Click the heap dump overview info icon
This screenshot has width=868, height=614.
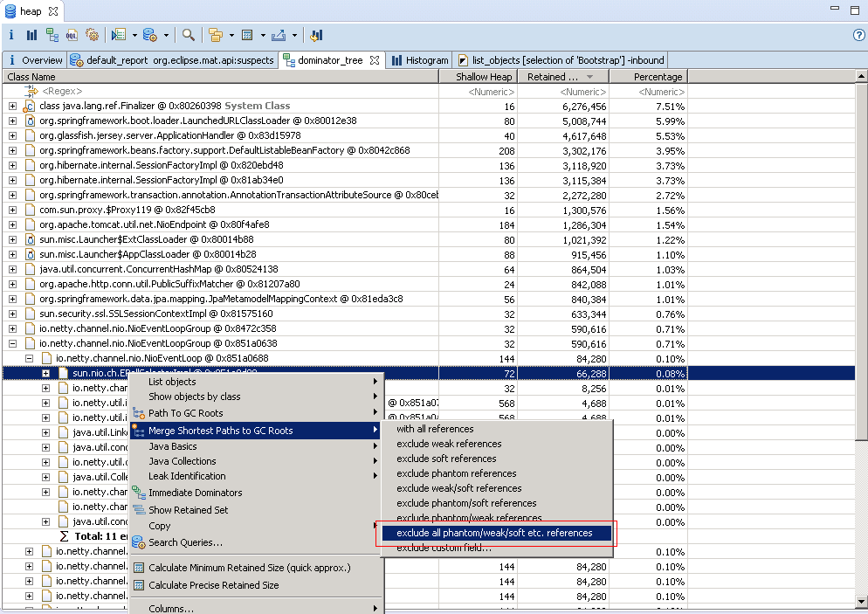[x=11, y=36]
